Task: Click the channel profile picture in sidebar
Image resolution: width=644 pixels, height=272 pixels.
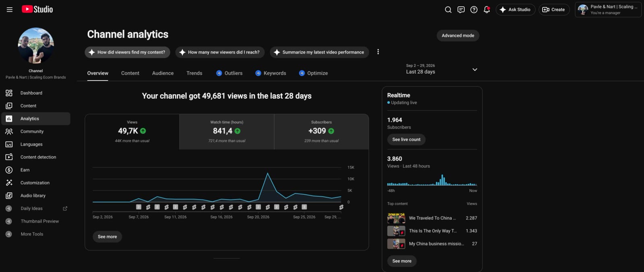Action: [x=36, y=45]
